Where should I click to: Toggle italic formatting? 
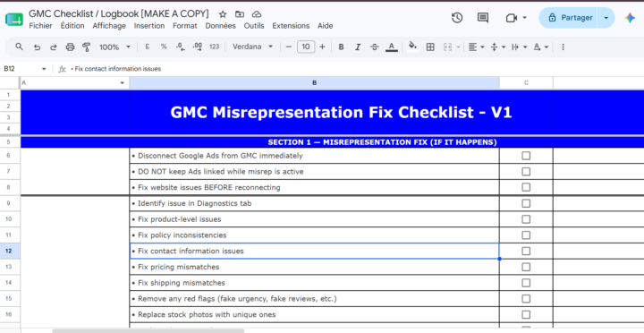coord(358,47)
